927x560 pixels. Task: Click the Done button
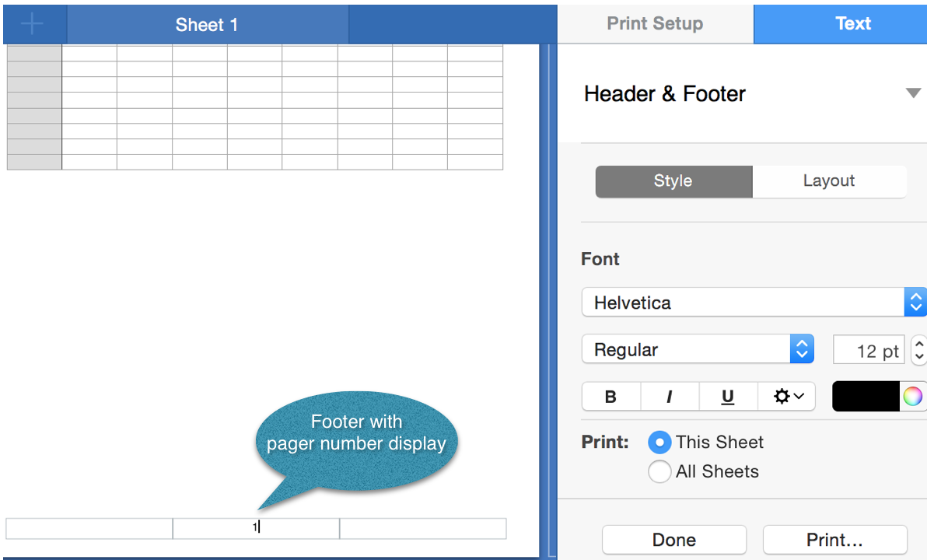[673, 539]
